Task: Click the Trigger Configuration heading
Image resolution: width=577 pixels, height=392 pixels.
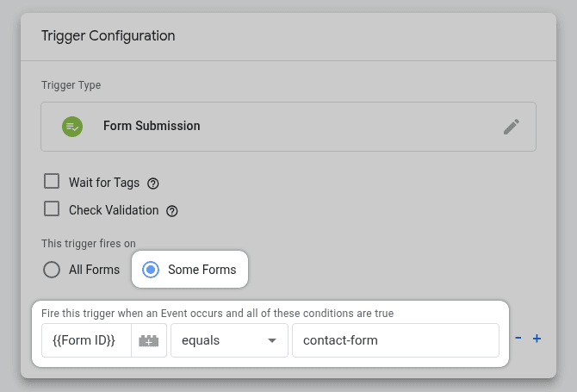Action: coord(109,36)
